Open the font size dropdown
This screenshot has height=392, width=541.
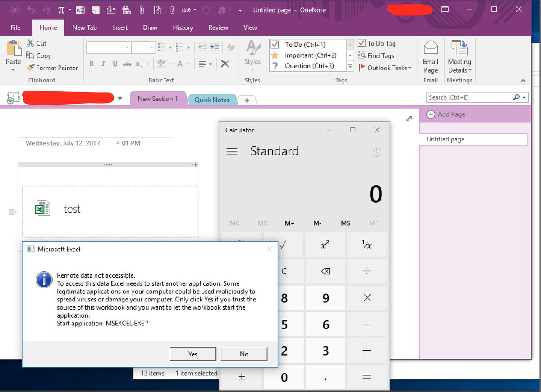point(152,47)
